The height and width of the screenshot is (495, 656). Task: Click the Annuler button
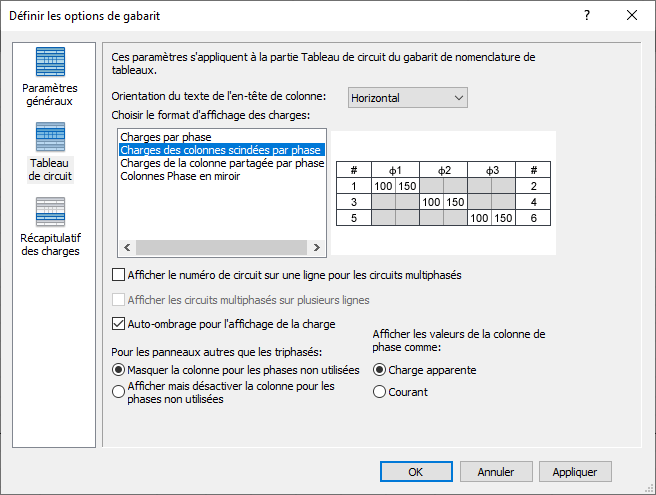pyautogui.click(x=495, y=472)
